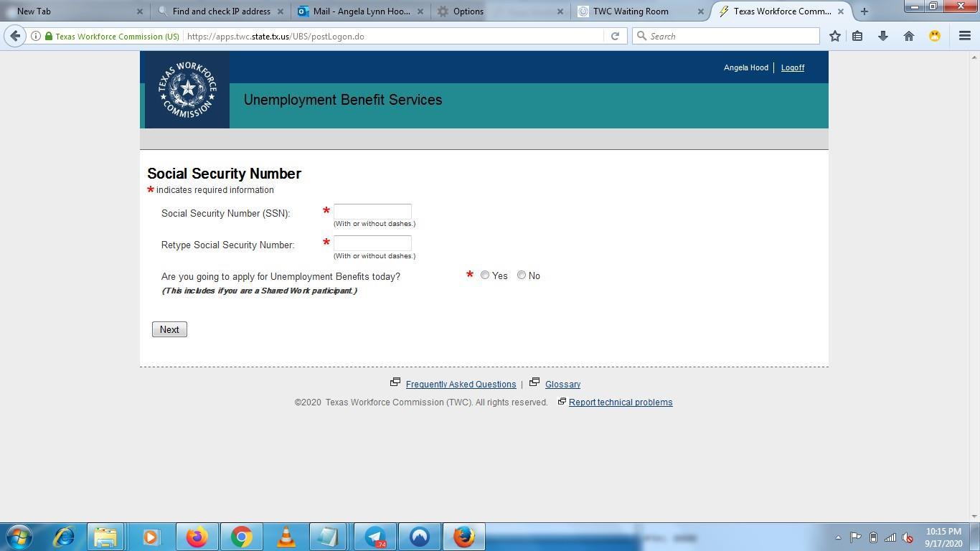Open Windows Media Player from taskbar
980x551 pixels.
tap(151, 537)
